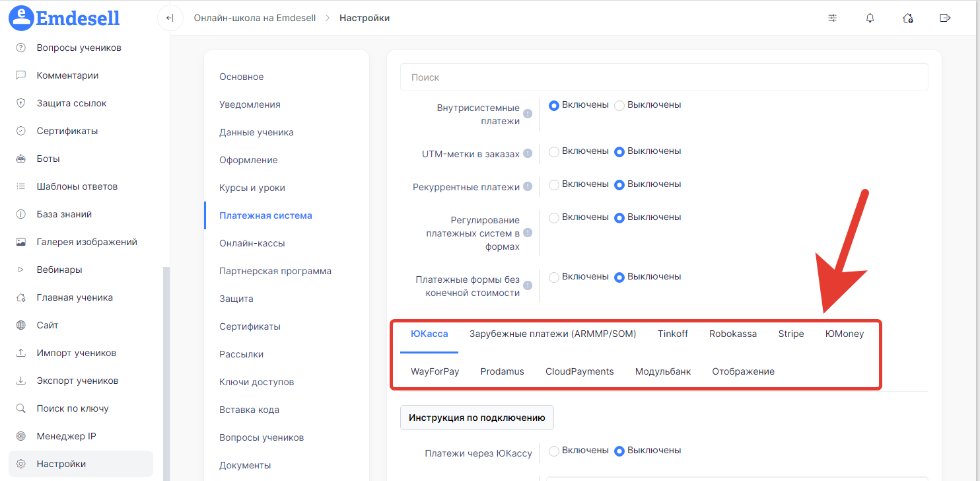Open the CloudPayments tab
Screen dimensions: 980x481
click(x=580, y=371)
